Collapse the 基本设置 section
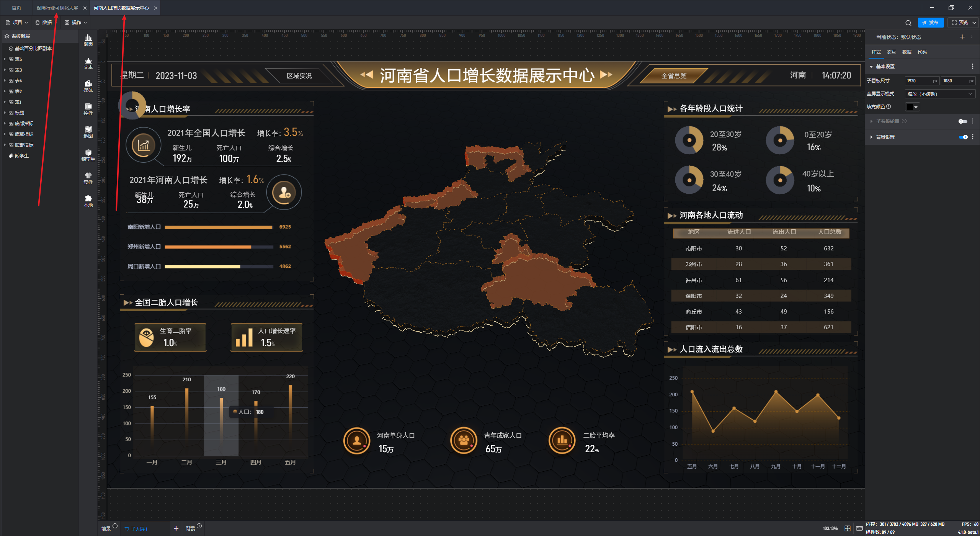 [x=872, y=67]
